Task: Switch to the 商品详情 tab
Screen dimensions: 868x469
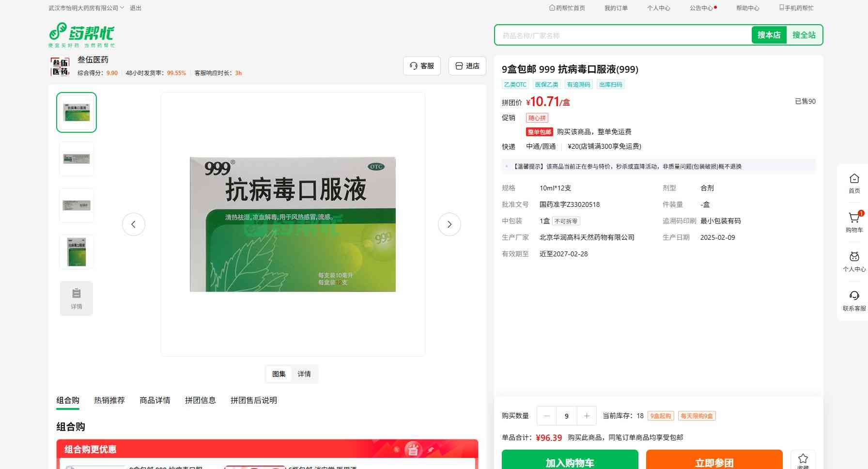Action: (155, 400)
